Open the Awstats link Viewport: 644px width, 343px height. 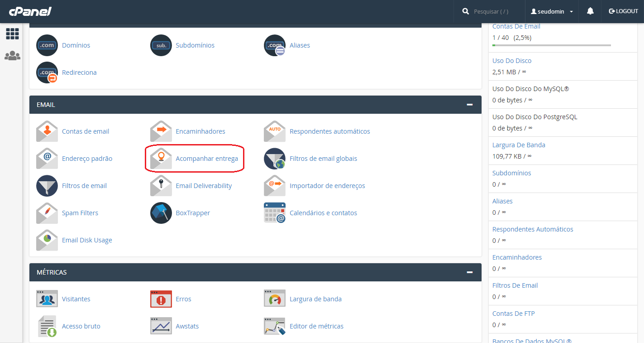pyautogui.click(x=187, y=326)
